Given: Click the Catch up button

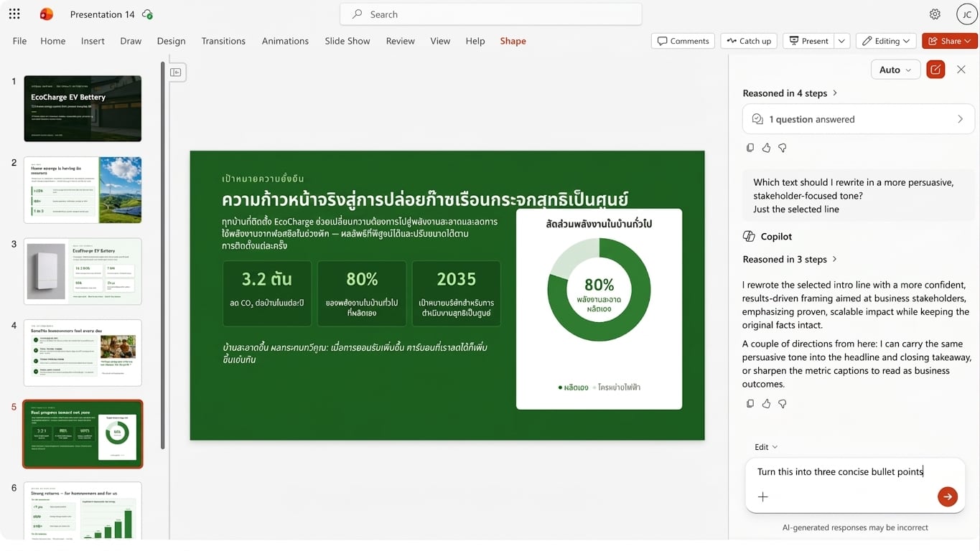Looking at the screenshot, I should (749, 41).
